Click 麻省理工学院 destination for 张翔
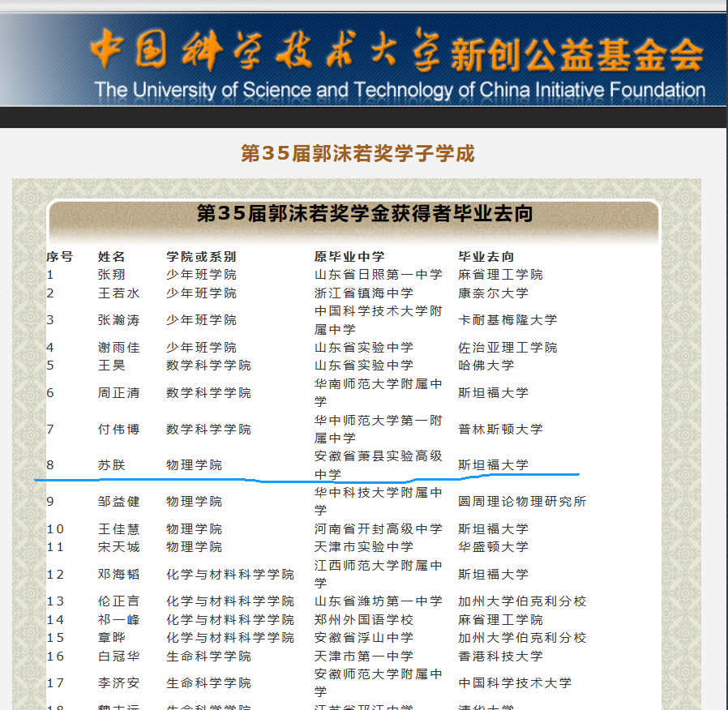 point(499,274)
